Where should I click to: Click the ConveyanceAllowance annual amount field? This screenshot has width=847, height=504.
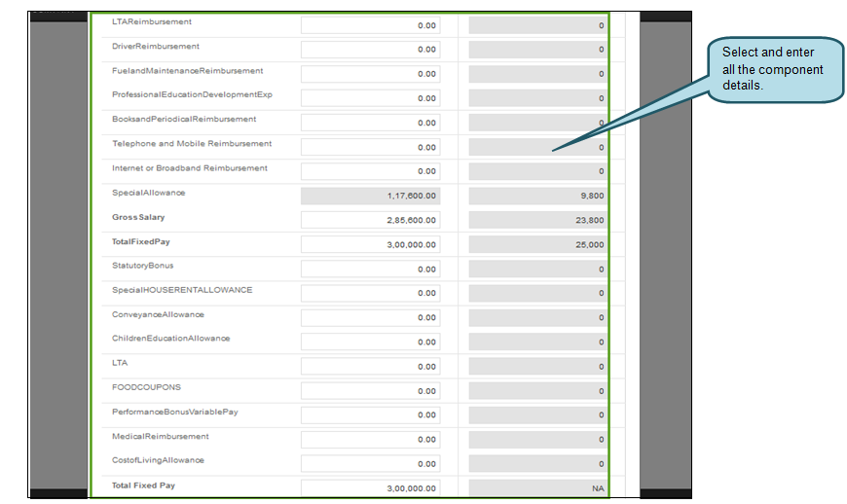click(x=371, y=318)
